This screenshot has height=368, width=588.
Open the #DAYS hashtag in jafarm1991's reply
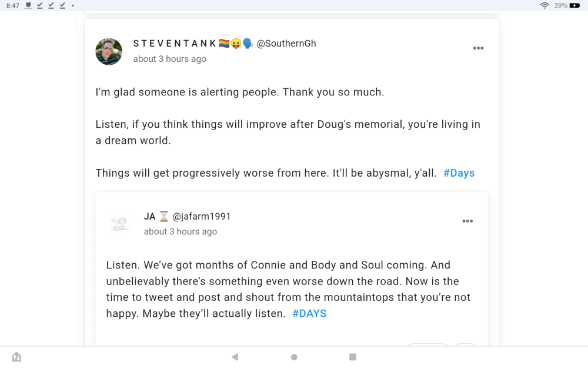pos(309,313)
